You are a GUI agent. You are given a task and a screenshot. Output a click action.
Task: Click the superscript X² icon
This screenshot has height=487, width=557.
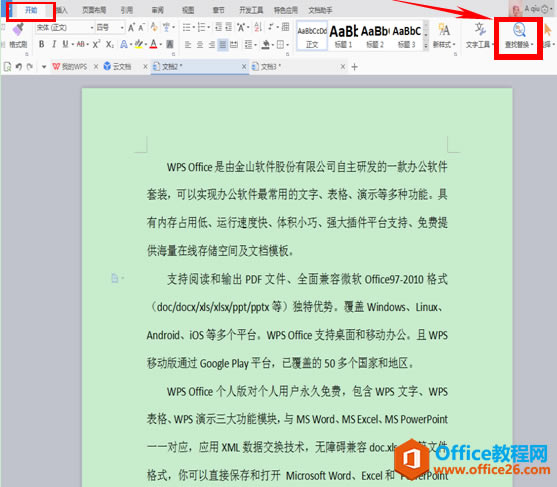tap(96, 44)
